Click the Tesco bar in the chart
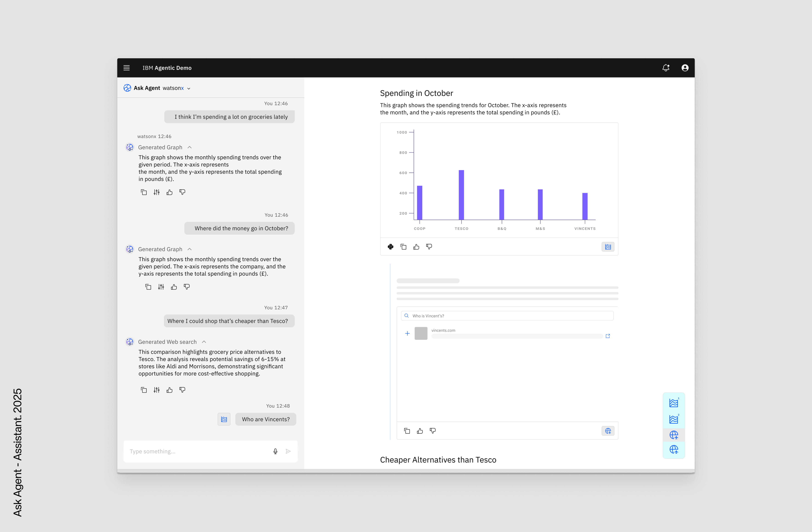812x532 pixels. point(461,195)
